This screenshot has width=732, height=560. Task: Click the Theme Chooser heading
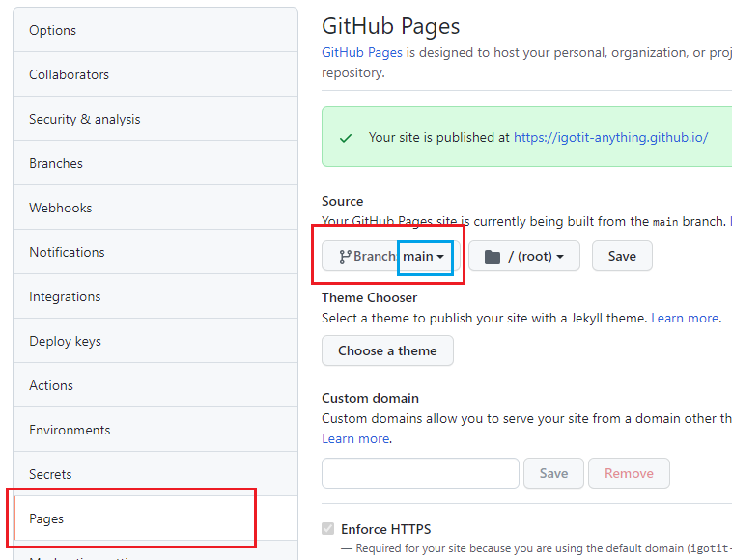[x=369, y=297]
